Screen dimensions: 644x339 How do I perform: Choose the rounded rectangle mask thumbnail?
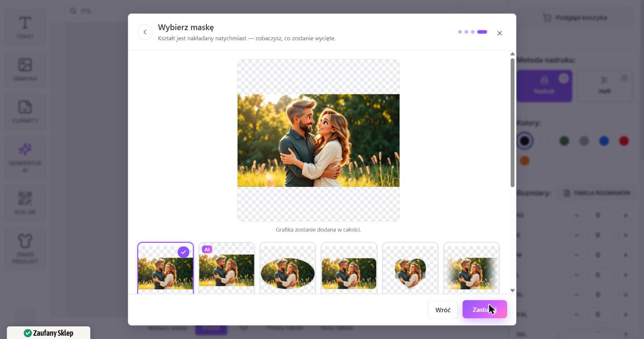tap(349, 268)
